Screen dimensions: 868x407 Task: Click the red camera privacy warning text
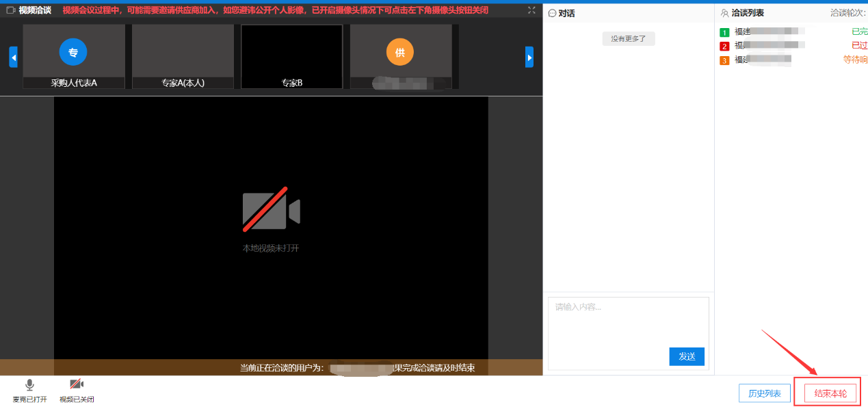[276, 10]
